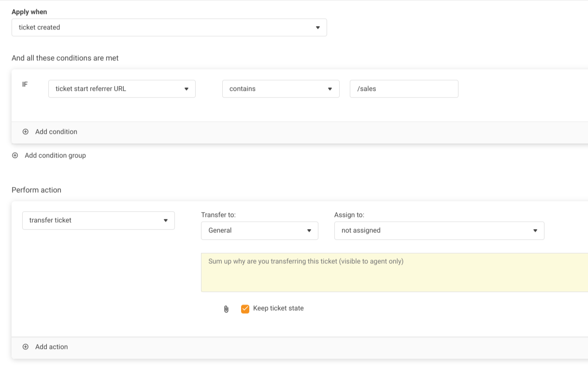Image resolution: width=588 pixels, height=377 pixels.
Task: Click the Add action button
Action: (51, 347)
